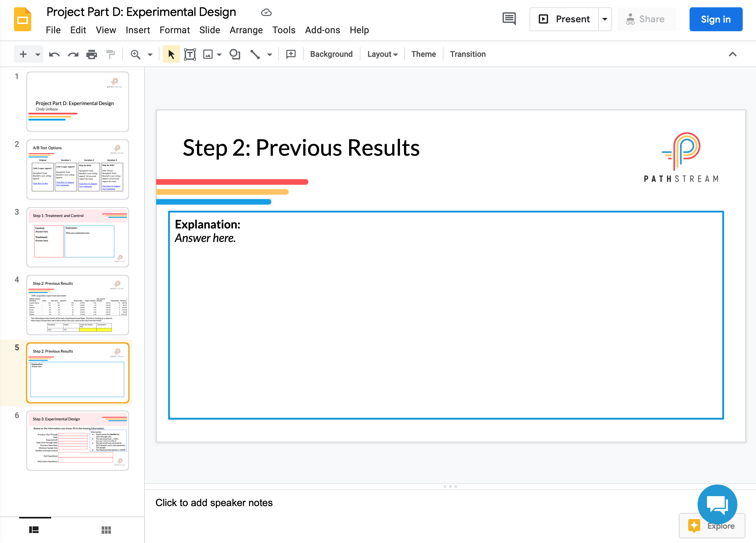This screenshot has height=543, width=756.
Task: Open the View menu
Action: (106, 30)
